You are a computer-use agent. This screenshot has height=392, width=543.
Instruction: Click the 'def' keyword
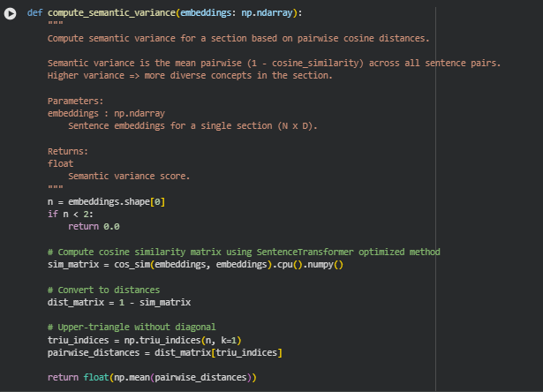pyautogui.click(x=34, y=13)
